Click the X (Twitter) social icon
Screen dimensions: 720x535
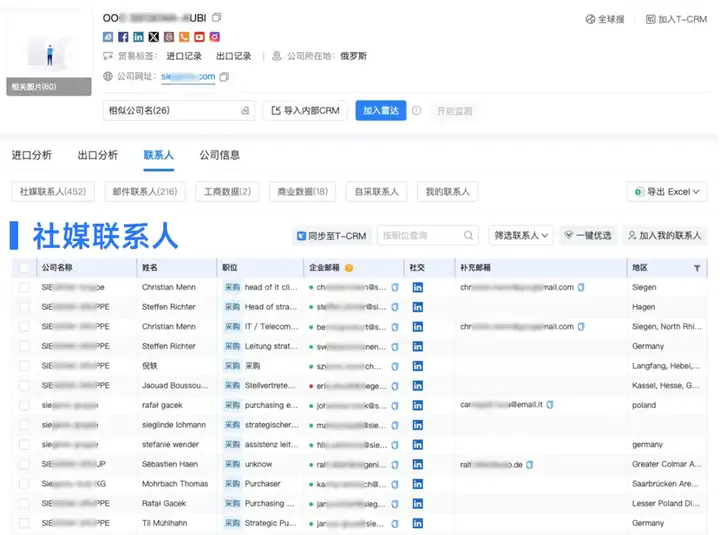153,37
